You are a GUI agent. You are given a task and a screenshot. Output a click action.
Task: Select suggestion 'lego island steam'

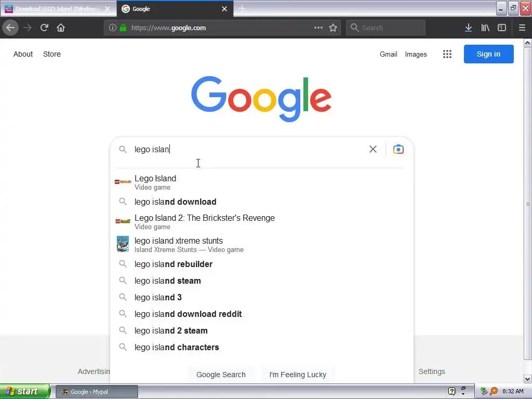262,281
